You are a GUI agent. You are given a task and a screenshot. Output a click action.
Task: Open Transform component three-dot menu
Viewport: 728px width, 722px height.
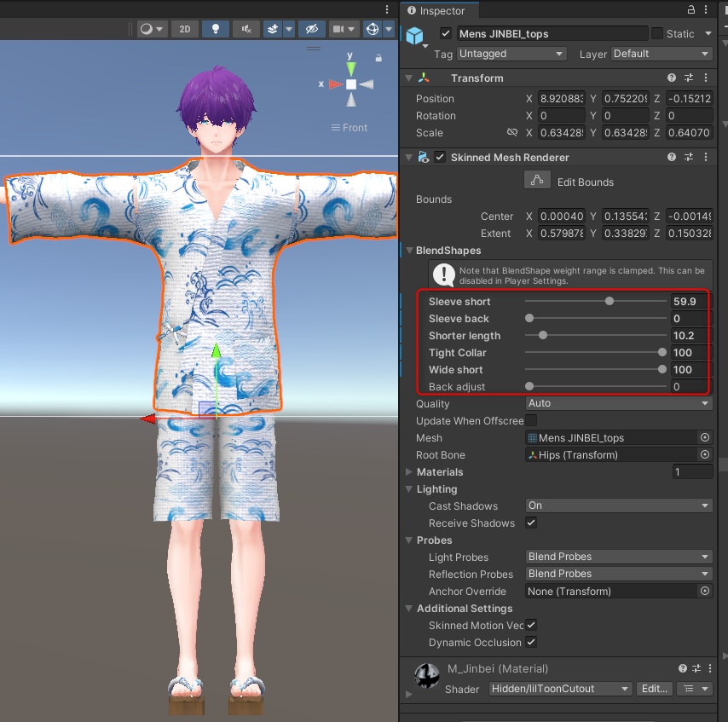(706, 78)
